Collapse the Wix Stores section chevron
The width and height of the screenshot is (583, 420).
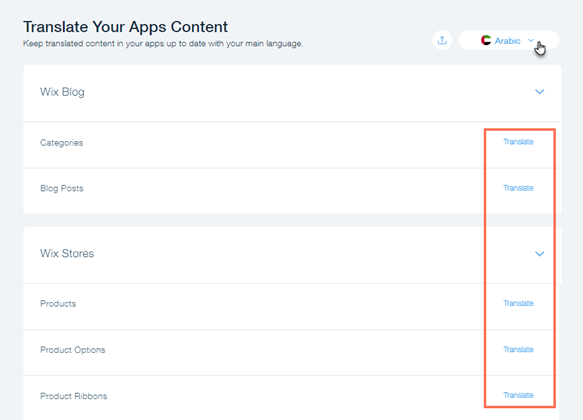coord(539,253)
